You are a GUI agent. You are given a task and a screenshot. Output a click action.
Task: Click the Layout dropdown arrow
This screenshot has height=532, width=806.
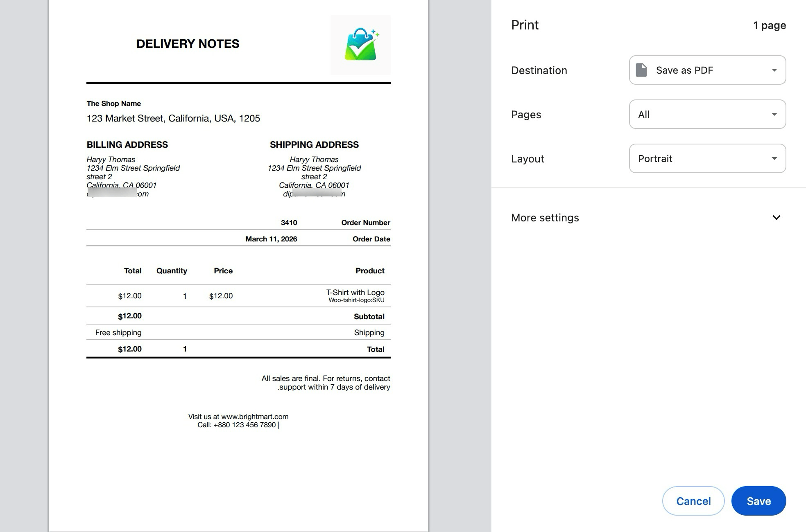tap(774, 158)
